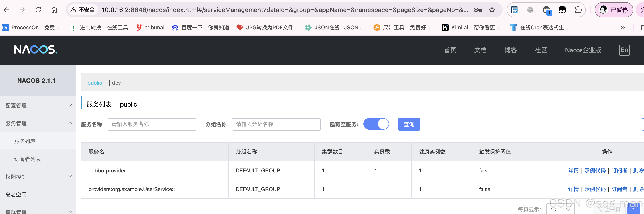Open 示例代码 for dubbo-provider

coord(595,170)
